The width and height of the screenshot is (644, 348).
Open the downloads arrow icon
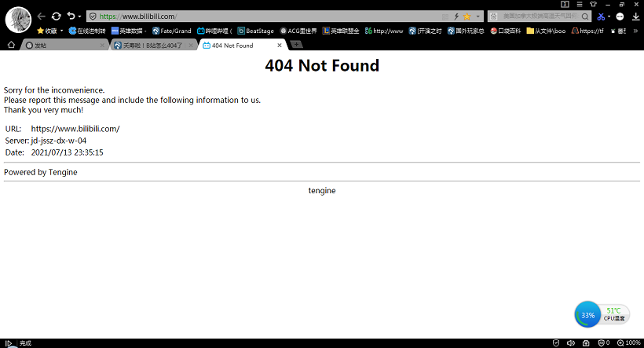(x=636, y=16)
